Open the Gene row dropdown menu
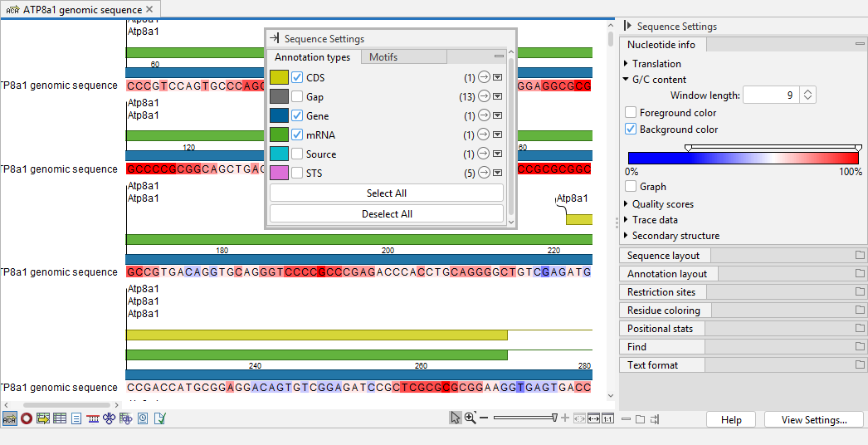 click(498, 116)
